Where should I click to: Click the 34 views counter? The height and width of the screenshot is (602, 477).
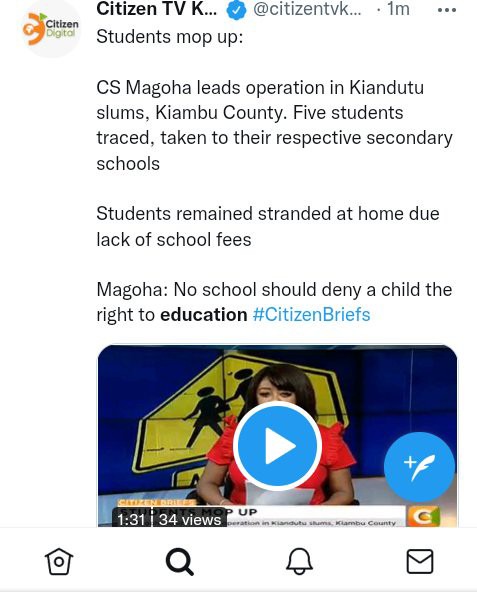point(190,520)
